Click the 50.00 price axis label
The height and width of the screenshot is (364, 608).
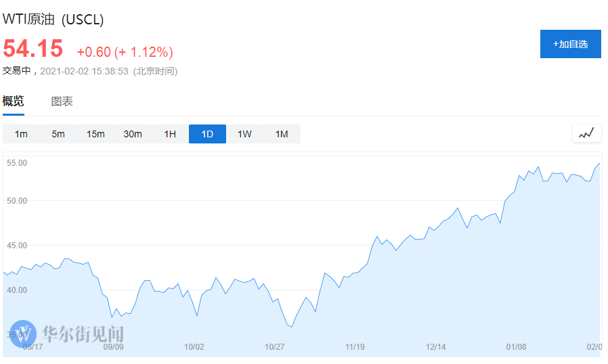tap(16, 201)
